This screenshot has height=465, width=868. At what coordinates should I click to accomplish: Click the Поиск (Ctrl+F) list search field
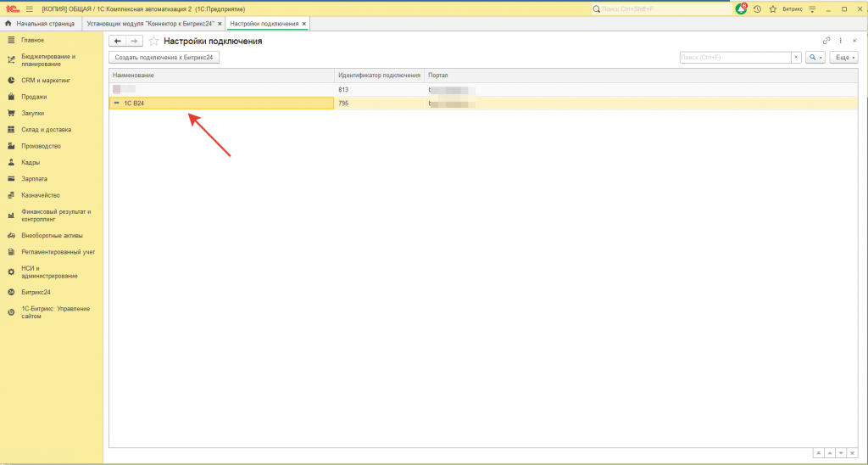pyautogui.click(x=735, y=58)
